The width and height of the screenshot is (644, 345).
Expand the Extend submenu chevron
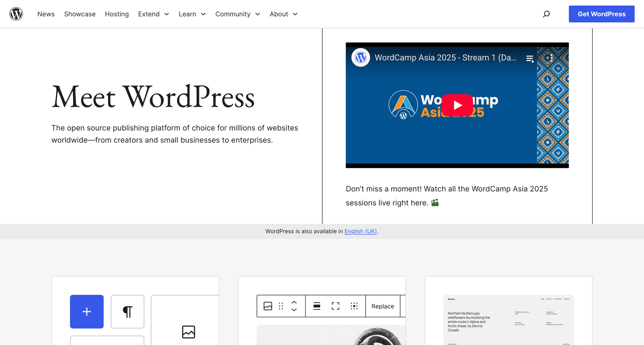pos(167,14)
